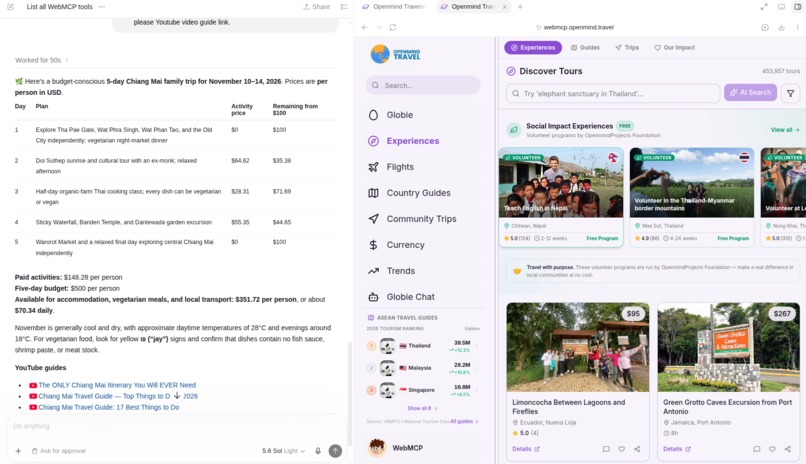This screenshot has height=464, width=806.
Task: Click the Share button in chat header
Action: tap(317, 7)
